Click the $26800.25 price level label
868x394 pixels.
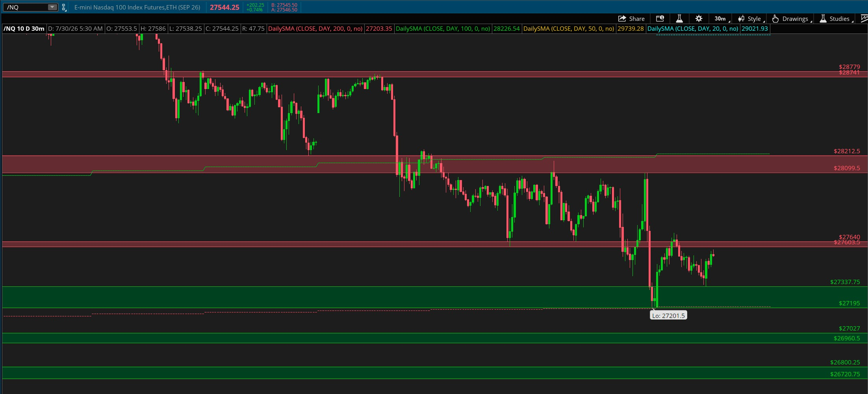(845, 362)
